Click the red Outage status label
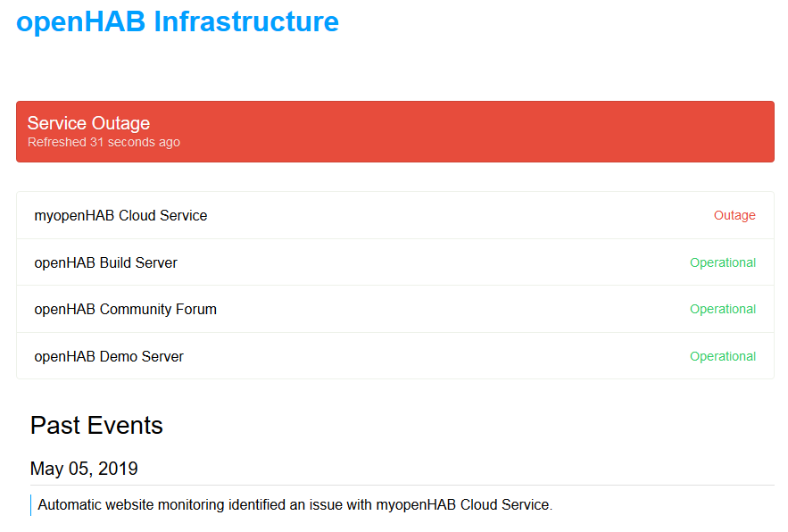This screenshot has height=532, width=788. [x=734, y=215]
